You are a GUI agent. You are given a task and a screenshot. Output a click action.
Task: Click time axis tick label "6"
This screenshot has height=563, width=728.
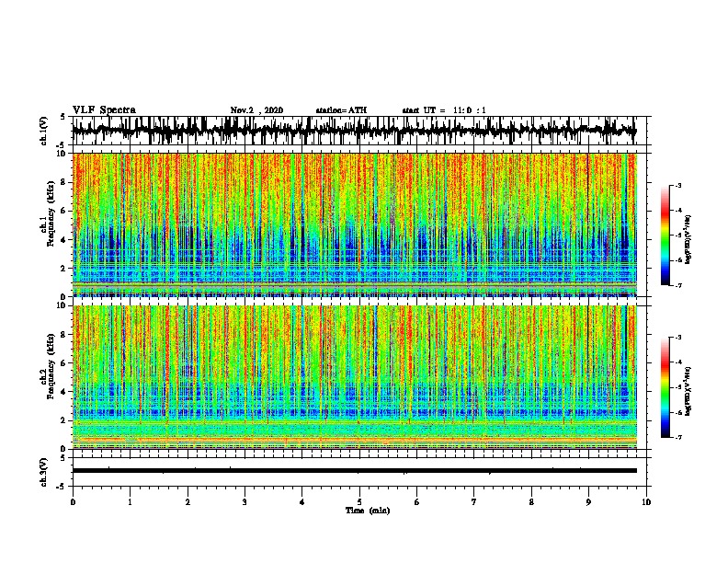(417, 502)
